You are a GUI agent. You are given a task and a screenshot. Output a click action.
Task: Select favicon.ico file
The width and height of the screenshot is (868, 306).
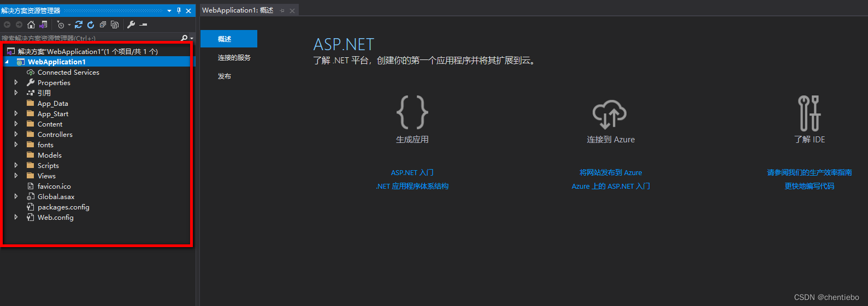pyautogui.click(x=54, y=186)
